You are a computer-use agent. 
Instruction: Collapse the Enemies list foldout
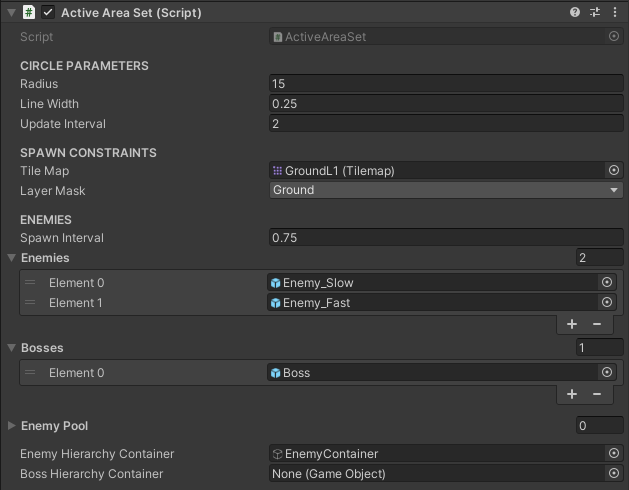click(x=11, y=257)
